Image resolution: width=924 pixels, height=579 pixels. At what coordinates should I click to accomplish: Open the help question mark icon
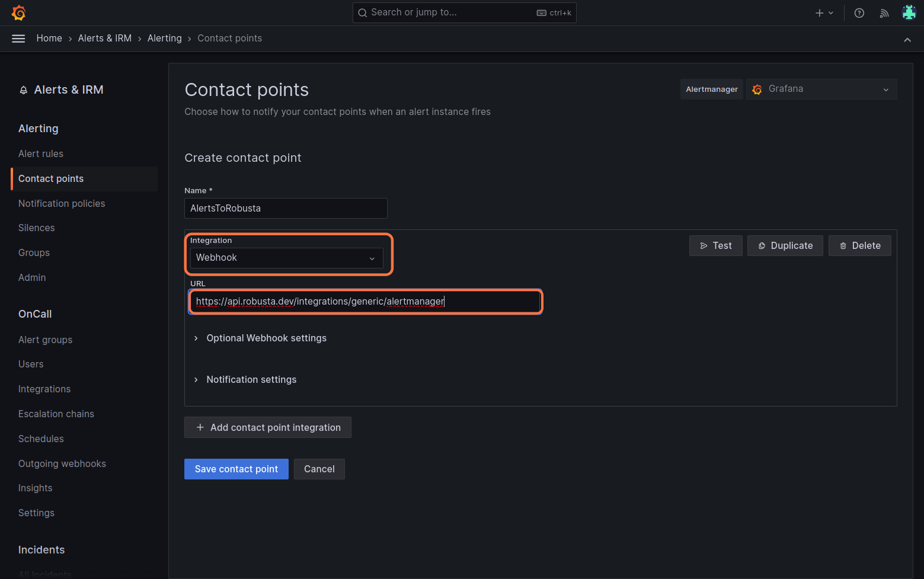(x=859, y=13)
